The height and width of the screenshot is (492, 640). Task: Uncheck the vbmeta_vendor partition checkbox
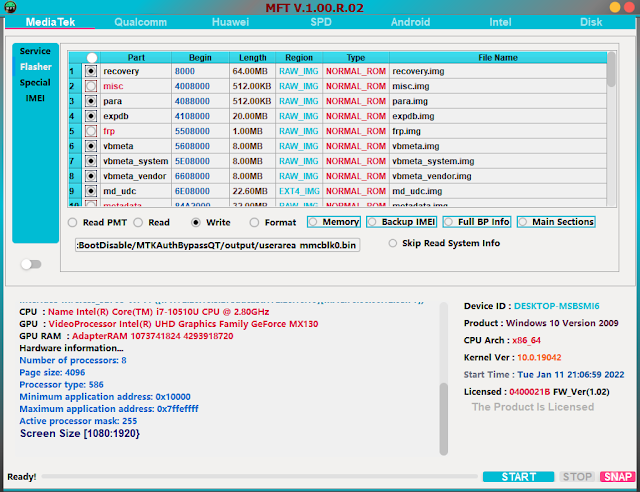click(91, 176)
